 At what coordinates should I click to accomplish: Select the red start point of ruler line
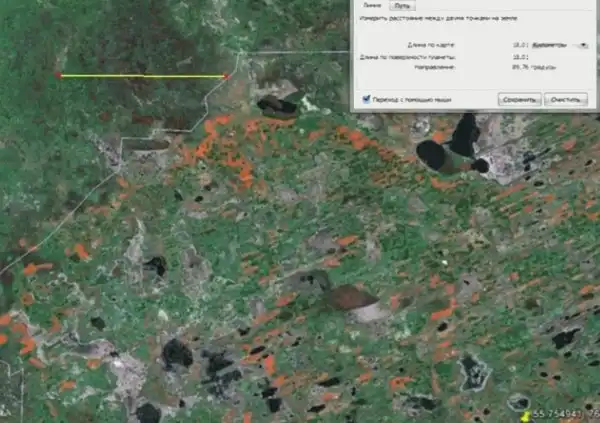pyautogui.click(x=59, y=76)
